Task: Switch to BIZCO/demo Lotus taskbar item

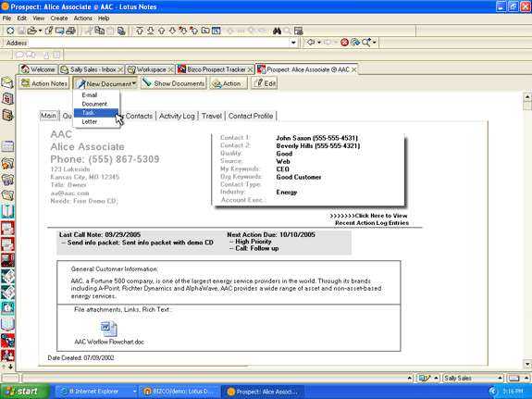Action: pos(179,392)
